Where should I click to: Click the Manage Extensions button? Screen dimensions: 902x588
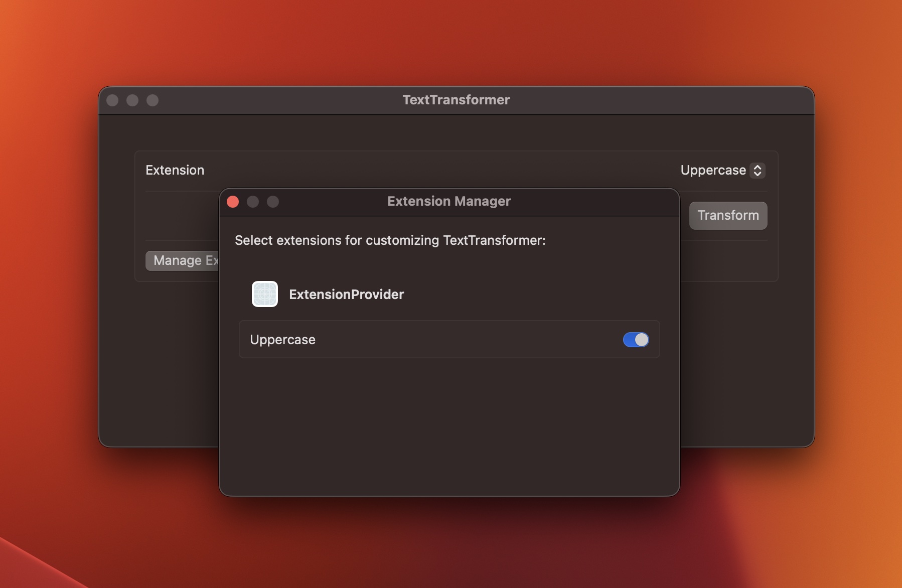[x=184, y=260]
